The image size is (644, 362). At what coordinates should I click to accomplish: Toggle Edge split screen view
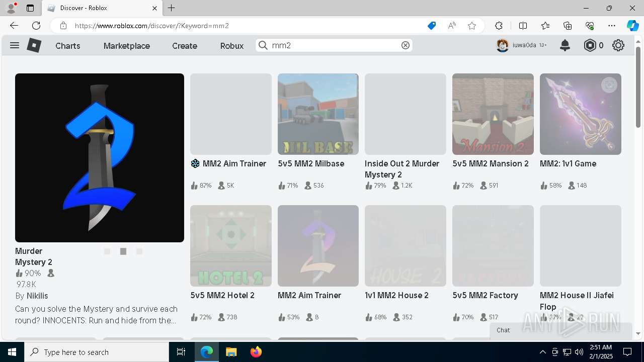coord(523,26)
